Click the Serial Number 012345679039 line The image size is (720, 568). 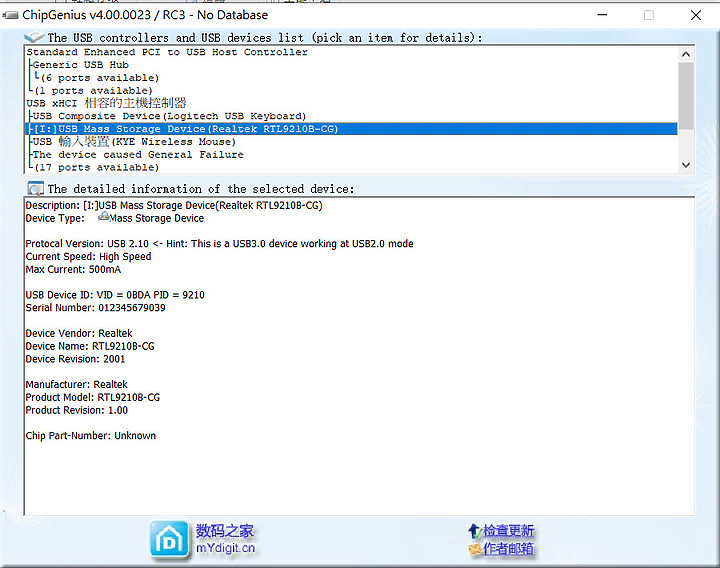click(x=96, y=308)
